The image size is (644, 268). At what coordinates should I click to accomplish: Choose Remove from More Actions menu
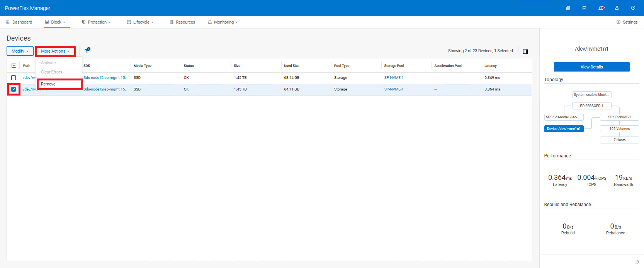tap(49, 84)
